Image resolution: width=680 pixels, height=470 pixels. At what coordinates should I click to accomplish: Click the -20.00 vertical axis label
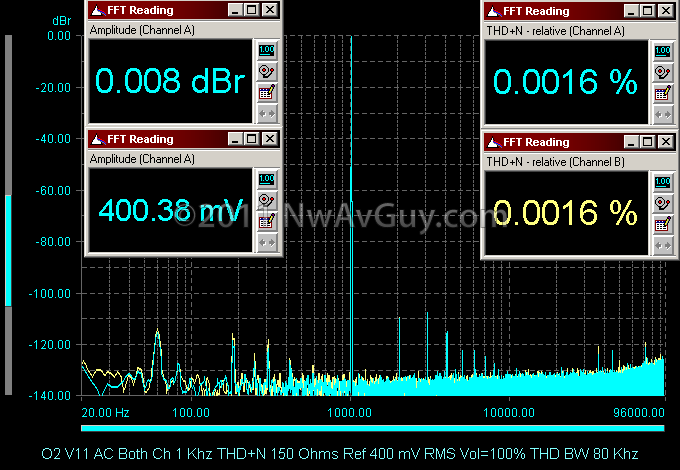tap(53, 88)
